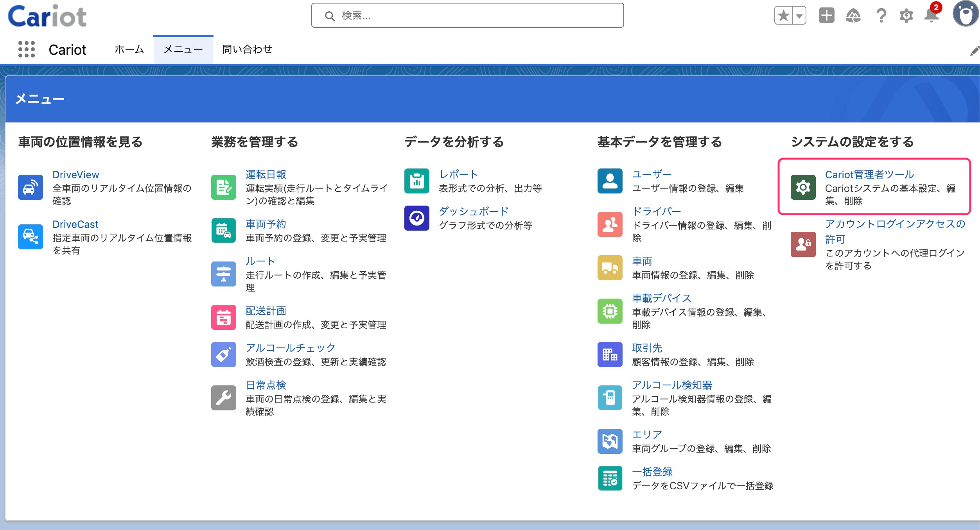Open the ルート link
The height and width of the screenshot is (530, 980).
260,261
